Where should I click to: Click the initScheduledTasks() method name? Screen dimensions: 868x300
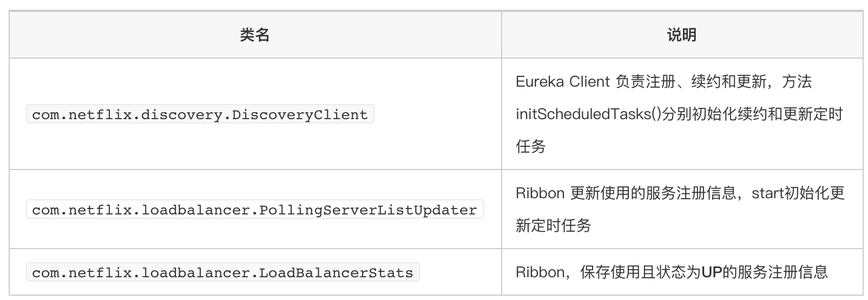[x=588, y=114]
